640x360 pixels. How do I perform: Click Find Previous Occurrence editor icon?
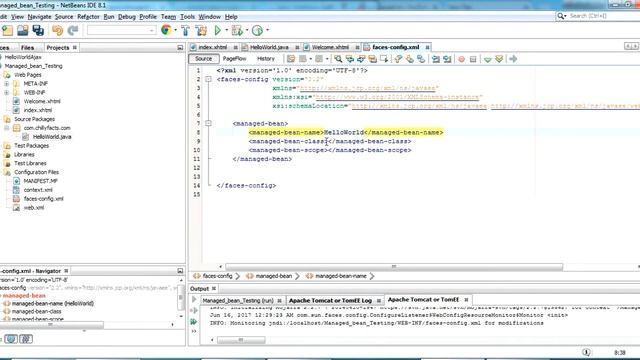pyautogui.click(x=349, y=59)
